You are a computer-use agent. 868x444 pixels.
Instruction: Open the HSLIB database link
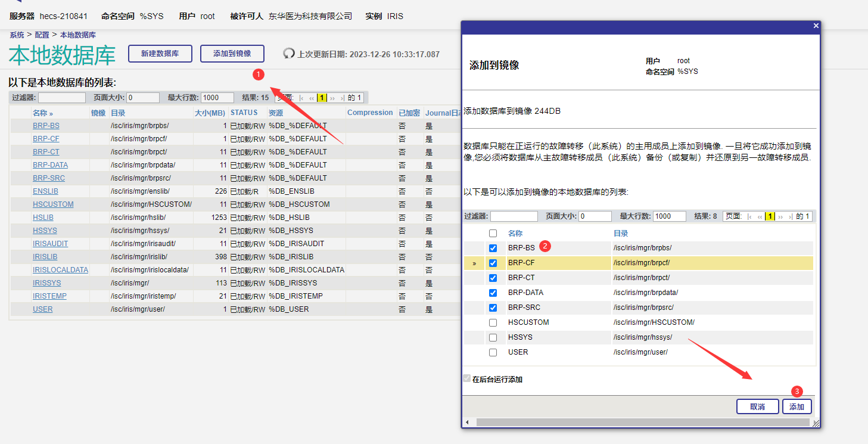coord(43,218)
